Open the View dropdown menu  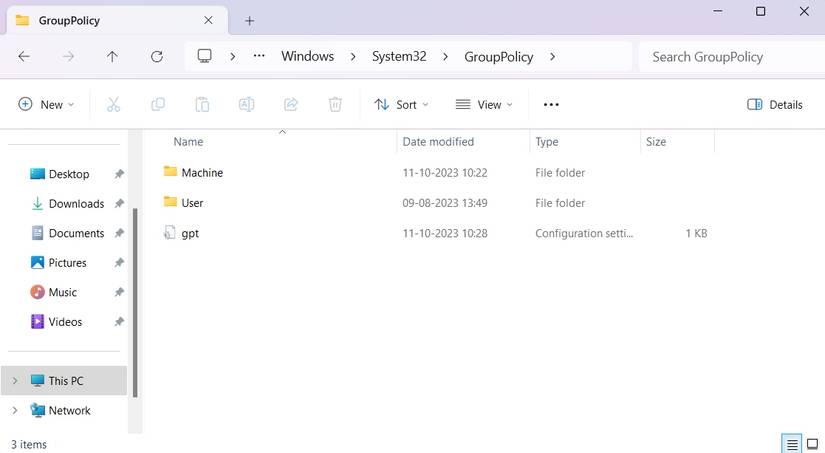pos(484,104)
